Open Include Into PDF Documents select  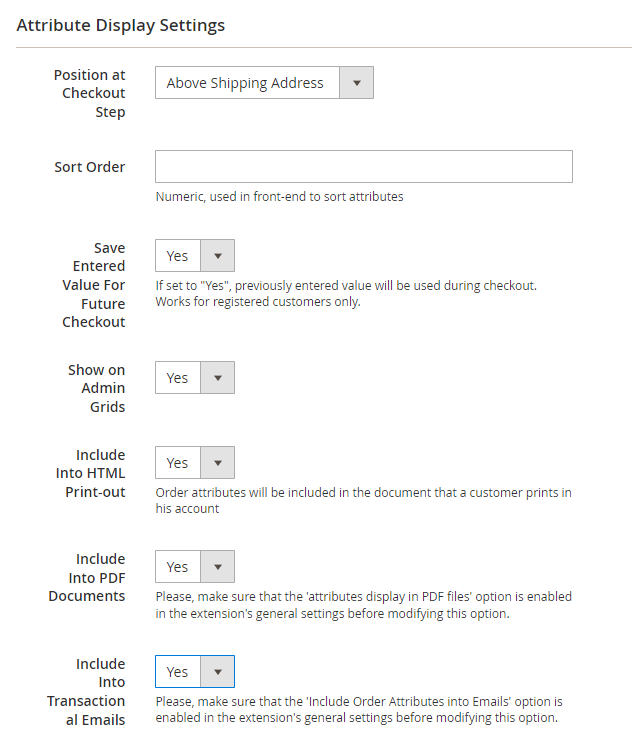tap(179, 567)
